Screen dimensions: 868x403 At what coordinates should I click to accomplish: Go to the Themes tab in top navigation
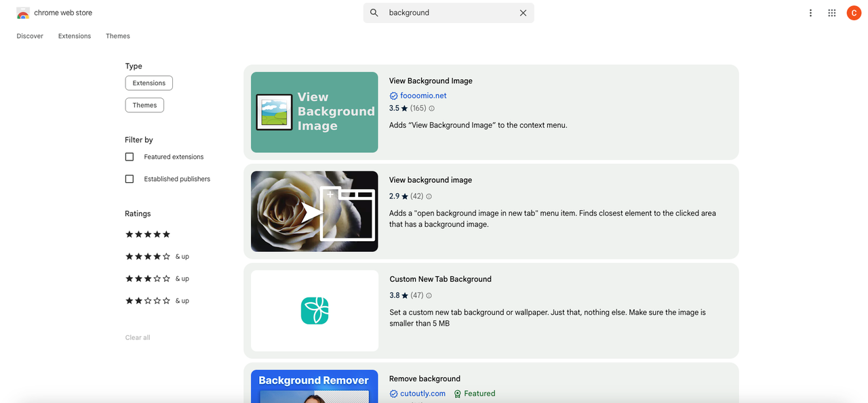point(118,36)
